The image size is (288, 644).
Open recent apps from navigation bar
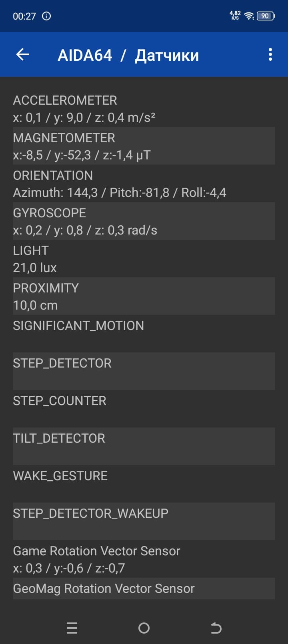click(72, 628)
